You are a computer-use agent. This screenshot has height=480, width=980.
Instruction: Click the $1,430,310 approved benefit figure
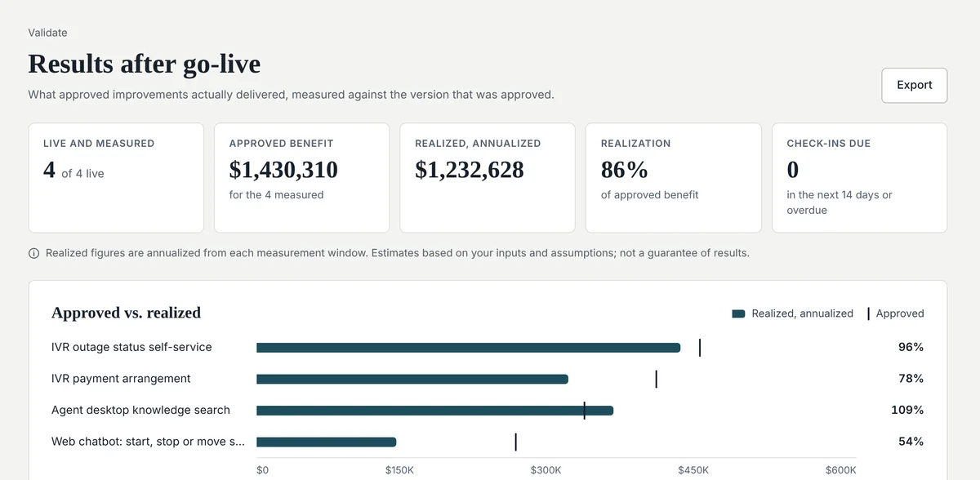pos(283,170)
